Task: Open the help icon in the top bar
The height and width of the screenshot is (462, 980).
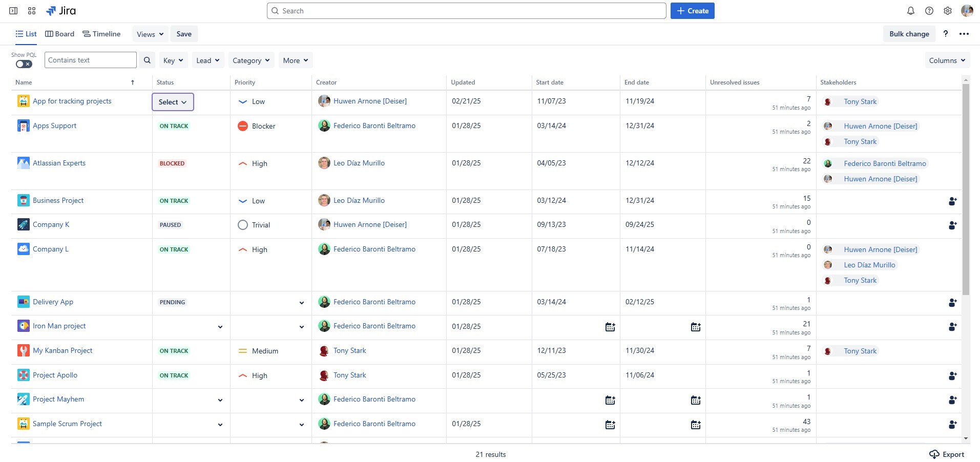Action: click(929, 10)
